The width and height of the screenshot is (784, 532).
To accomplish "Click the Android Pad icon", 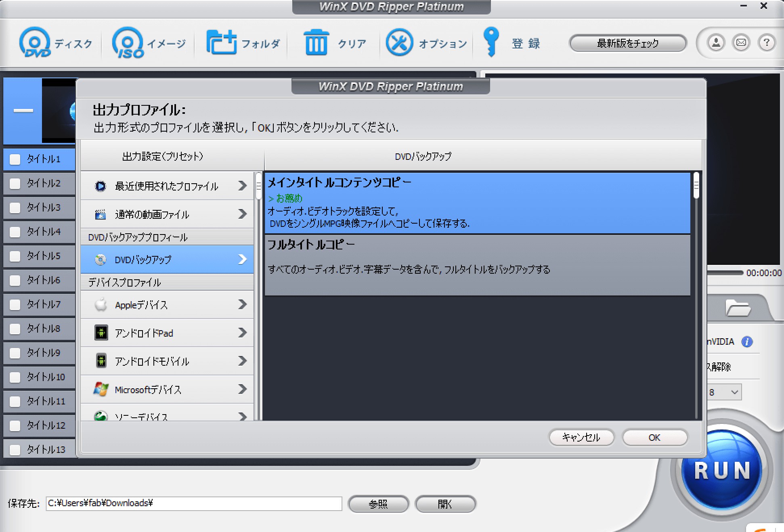I will [101, 333].
